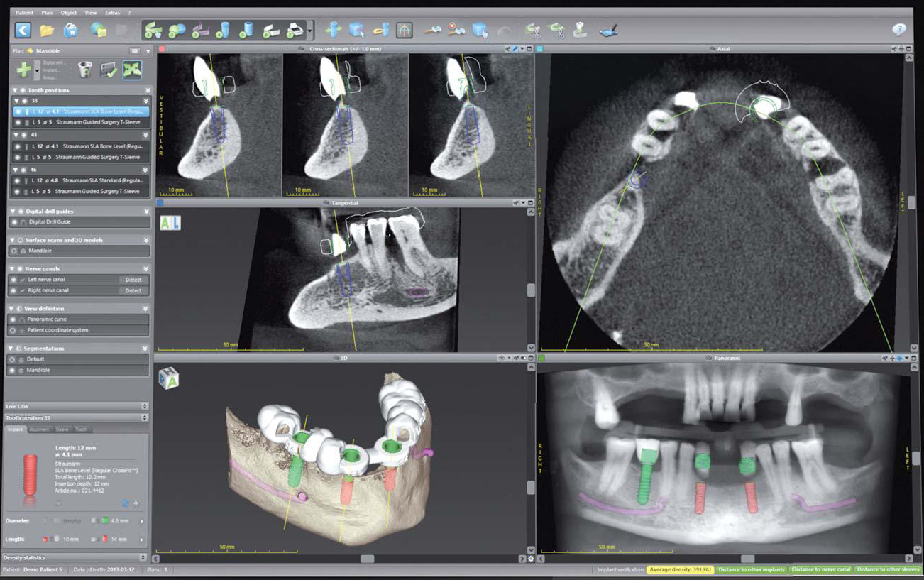The width and height of the screenshot is (924, 580).
Task: Click the Distance to nerve canal indicator
Action: click(x=820, y=569)
